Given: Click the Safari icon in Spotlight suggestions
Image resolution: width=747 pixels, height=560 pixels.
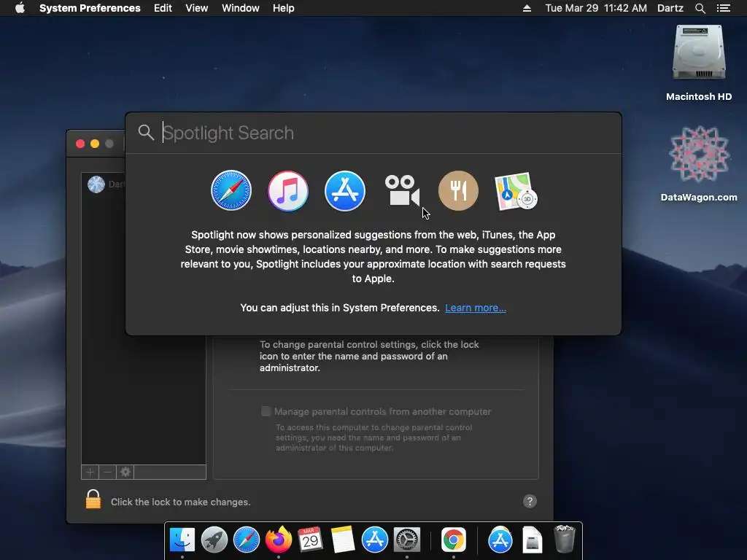Looking at the screenshot, I should click(x=231, y=190).
